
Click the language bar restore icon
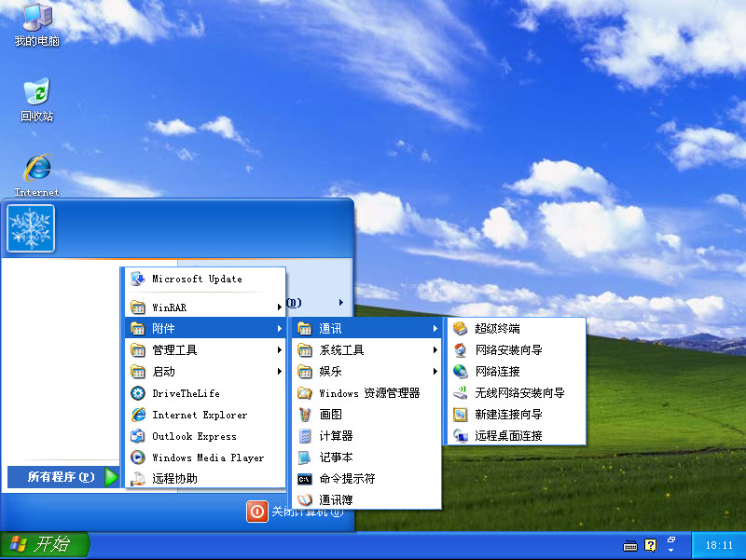point(671,540)
